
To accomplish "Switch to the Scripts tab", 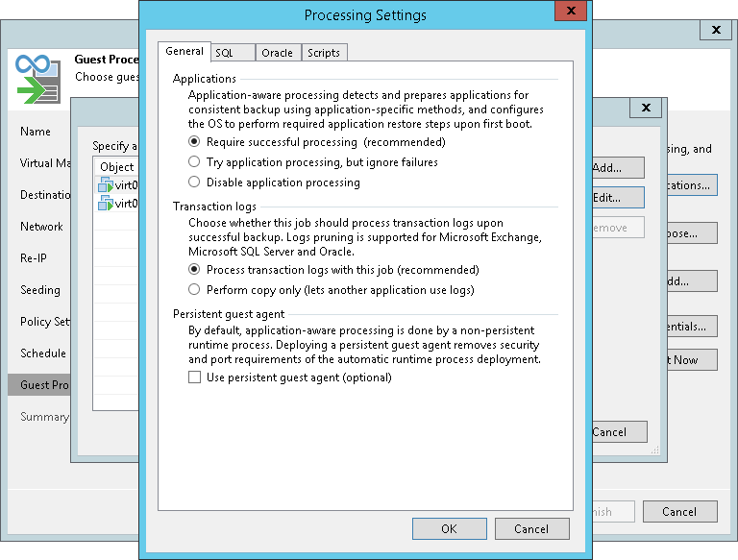I will (x=324, y=53).
